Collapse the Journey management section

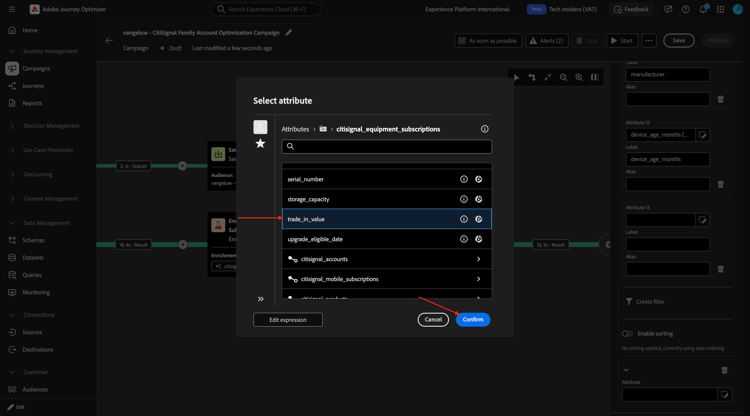tap(12, 51)
